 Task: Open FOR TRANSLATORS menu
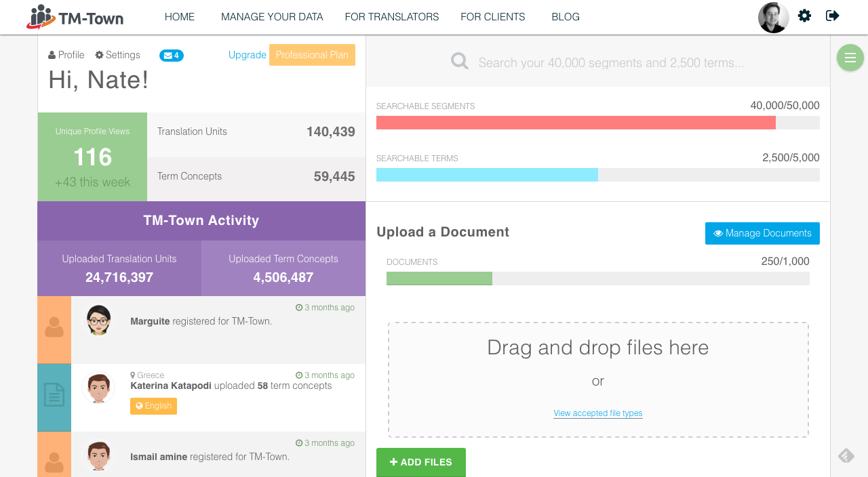pyautogui.click(x=392, y=17)
